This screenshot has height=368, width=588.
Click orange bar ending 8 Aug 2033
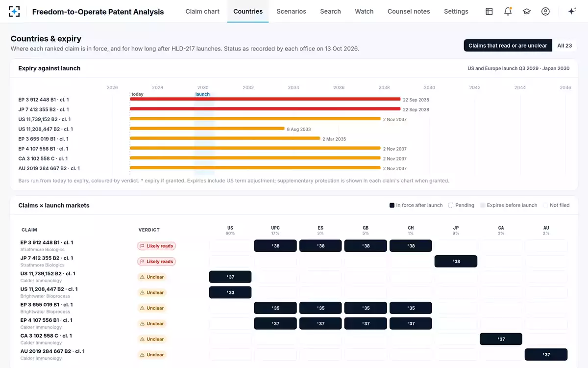point(207,129)
